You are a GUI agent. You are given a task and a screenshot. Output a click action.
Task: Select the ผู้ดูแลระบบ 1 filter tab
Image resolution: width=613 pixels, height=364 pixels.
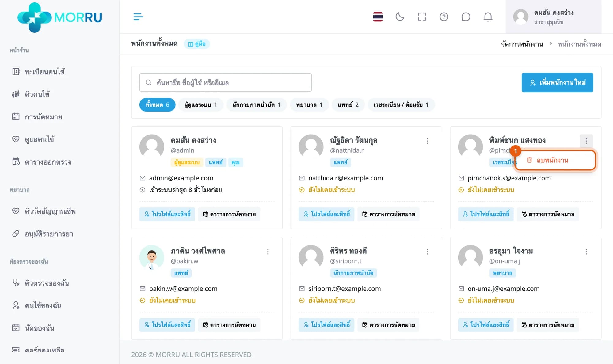pos(200,105)
